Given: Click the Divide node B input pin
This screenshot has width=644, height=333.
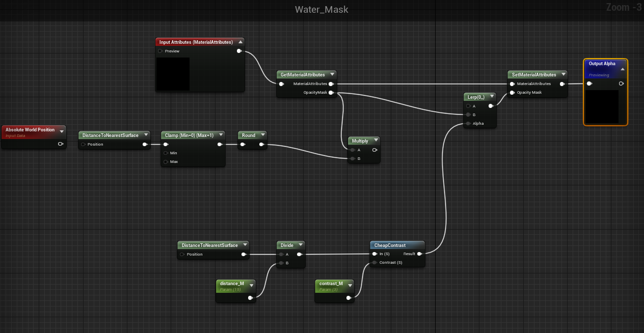Looking at the screenshot, I should point(281,263).
